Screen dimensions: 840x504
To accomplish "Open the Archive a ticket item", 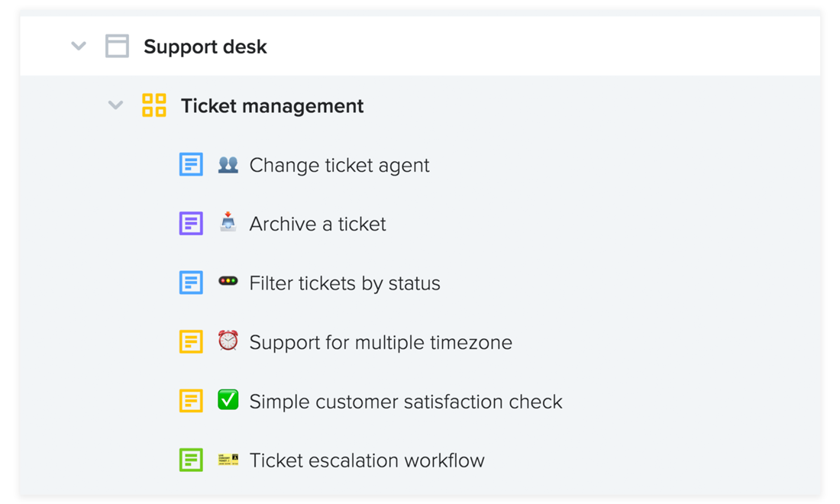I will click(318, 224).
